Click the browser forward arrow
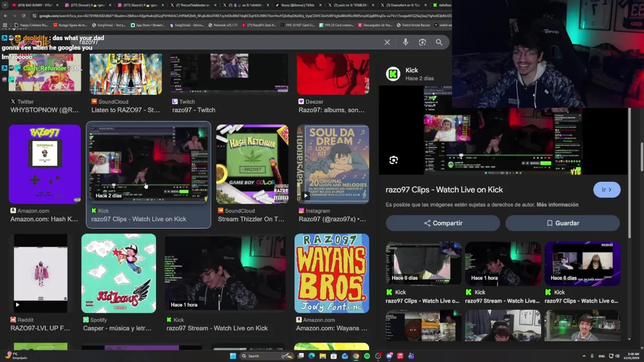The height and width of the screenshot is (362, 644). [15, 16]
